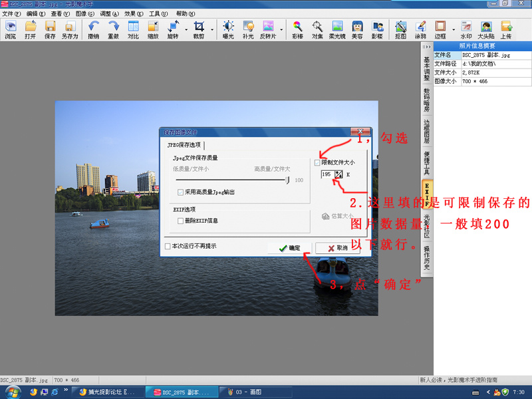
Task: Select the 水印 (Watermark) tool icon
Action: click(x=466, y=29)
